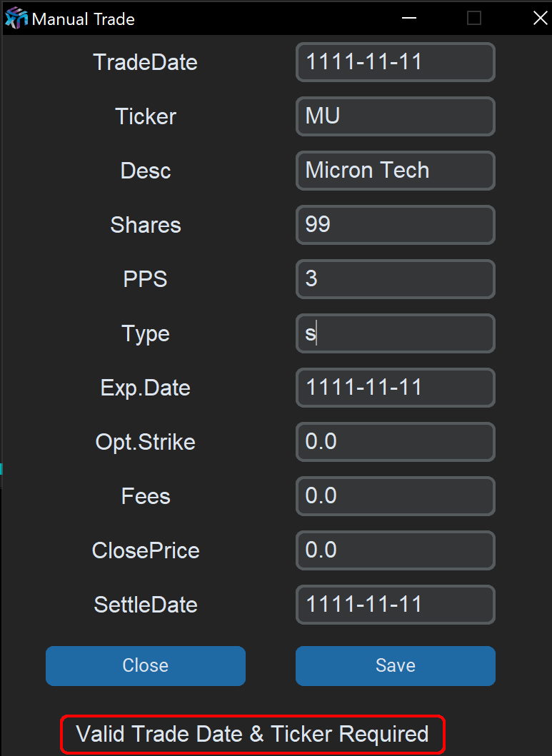552x756 pixels.
Task: Click into the Shares field
Action: [395, 225]
